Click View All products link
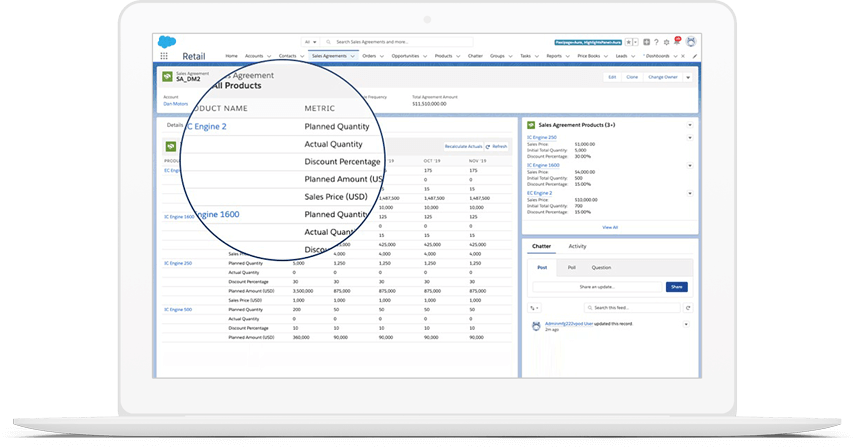This screenshot has width=857, height=447. [x=610, y=227]
